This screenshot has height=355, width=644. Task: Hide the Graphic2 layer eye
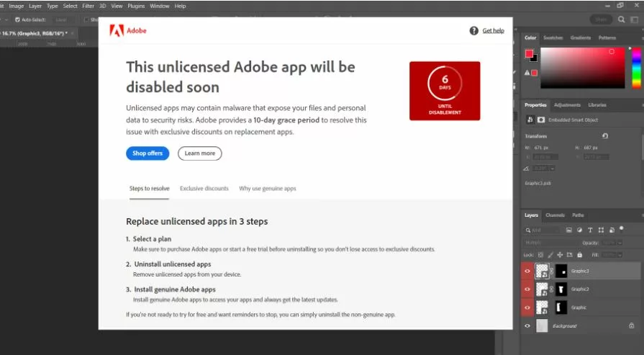pyautogui.click(x=527, y=289)
